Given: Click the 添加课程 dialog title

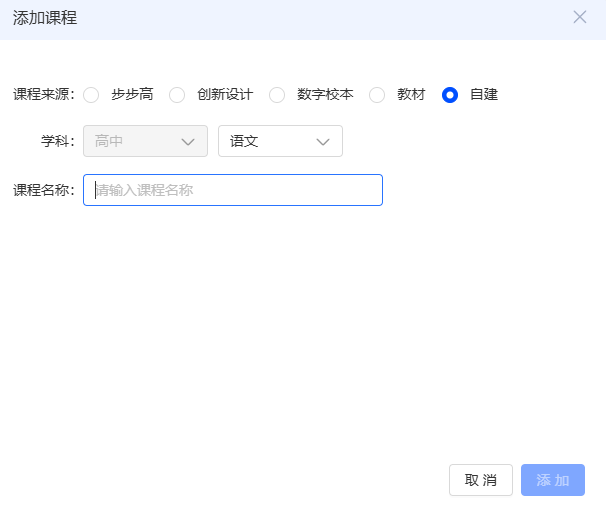Looking at the screenshot, I should coord(45,18).
